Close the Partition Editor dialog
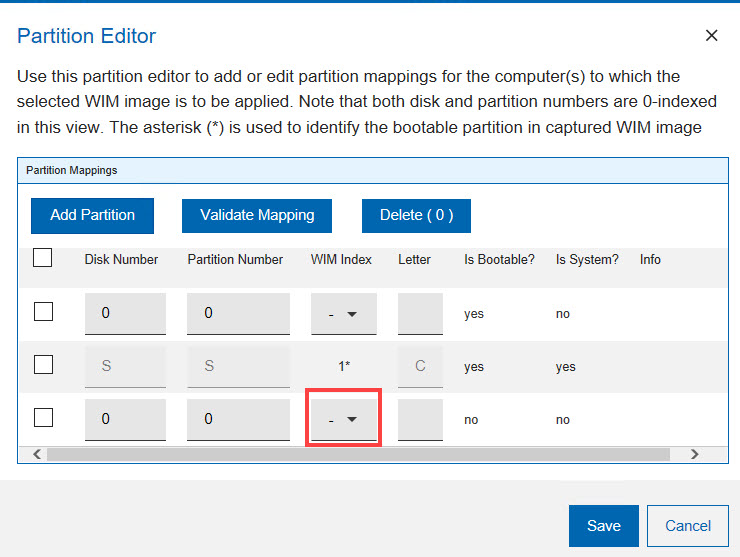This screenshot has height=557, width=740. pyautogui.click(x=711, y=36)
